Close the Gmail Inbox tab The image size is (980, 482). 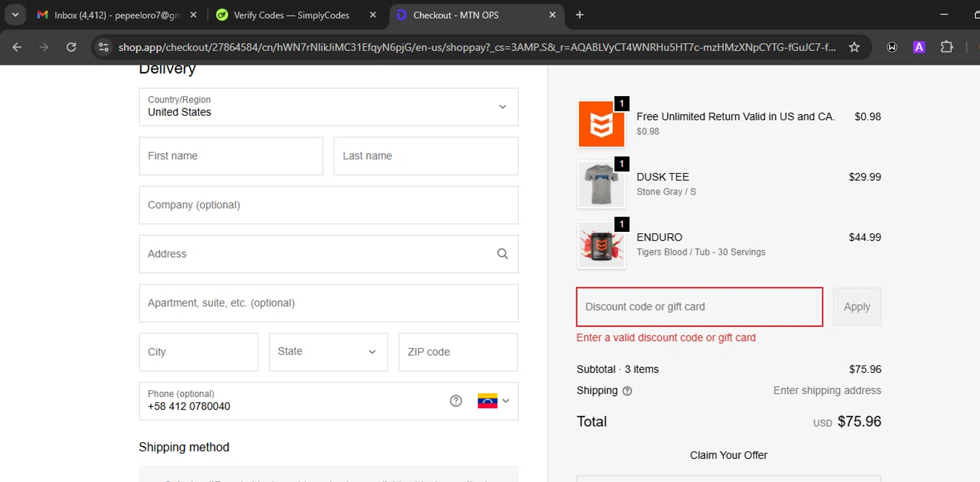[193, 15]
